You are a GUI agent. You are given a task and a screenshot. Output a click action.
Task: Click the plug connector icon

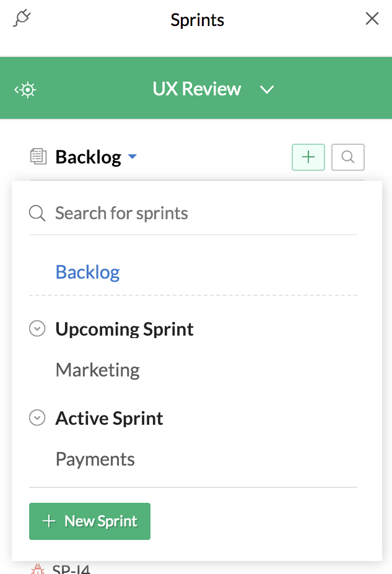(x=22, y=19)
